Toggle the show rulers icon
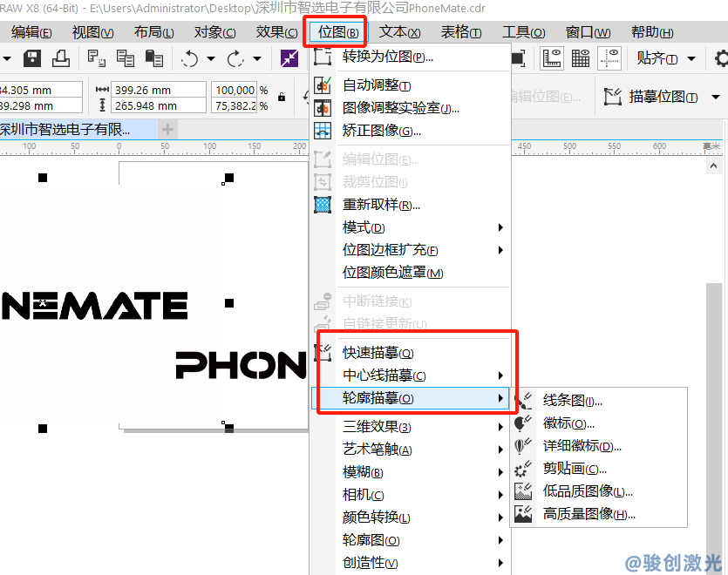 552,58
